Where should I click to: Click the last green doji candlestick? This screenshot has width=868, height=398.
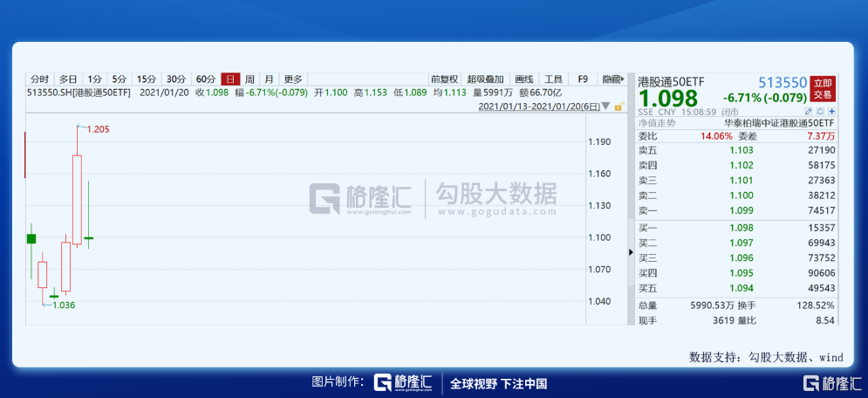88,238
